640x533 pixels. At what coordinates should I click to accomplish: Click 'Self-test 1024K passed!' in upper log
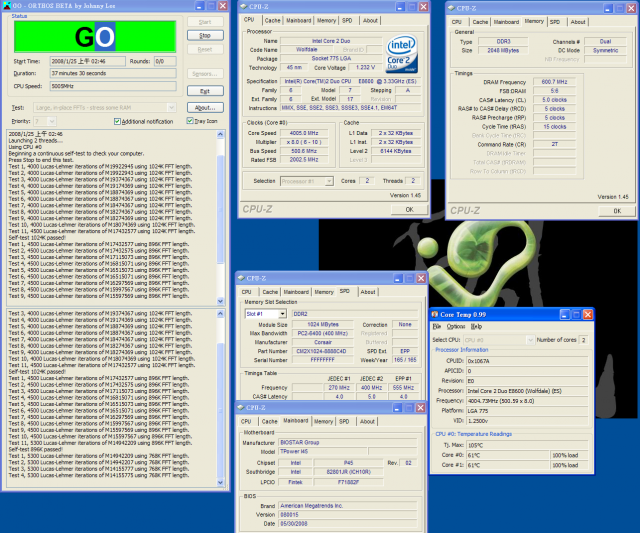pos(37,238)
